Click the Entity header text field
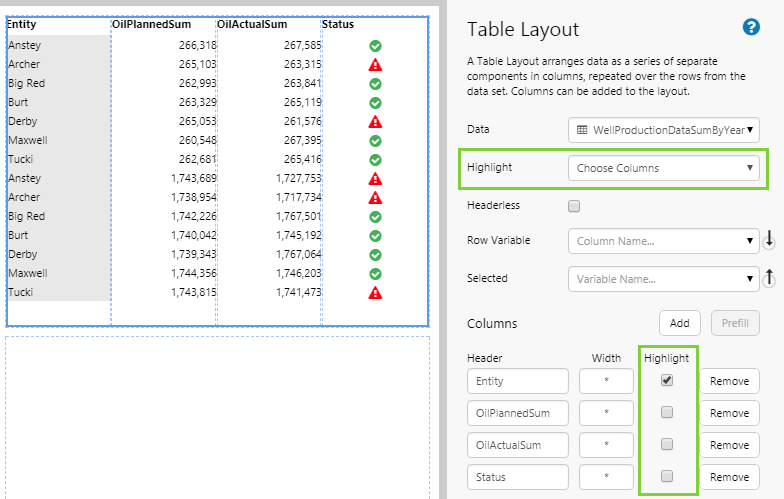Viewport: 784px width, 499px height. [x=517, y=381]
